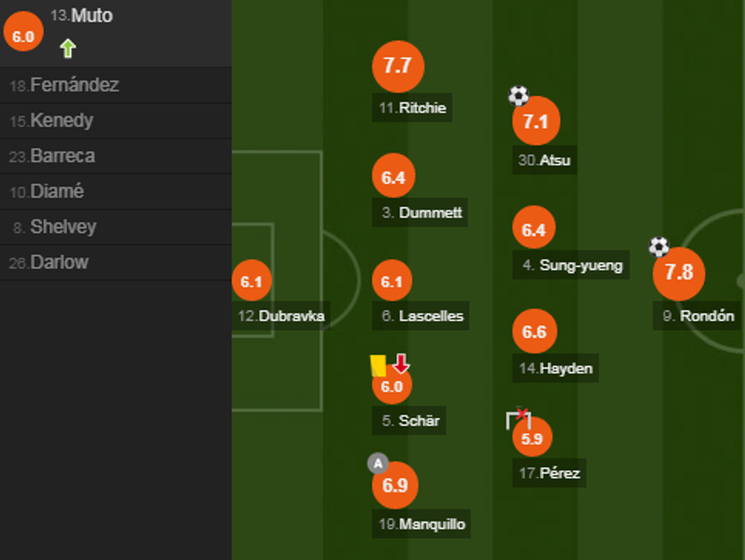Click the green substituted-on arrow under Muto

(68, 49)
